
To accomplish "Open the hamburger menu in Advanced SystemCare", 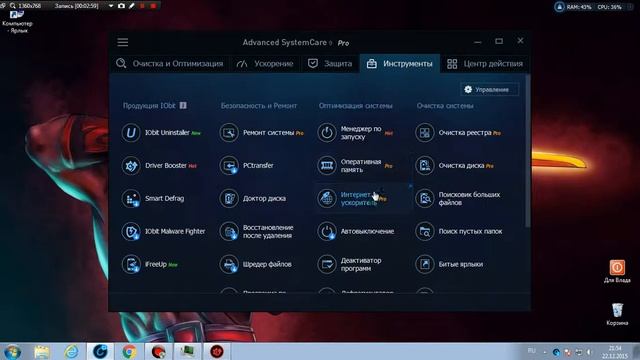I will (x=122, y=42).
